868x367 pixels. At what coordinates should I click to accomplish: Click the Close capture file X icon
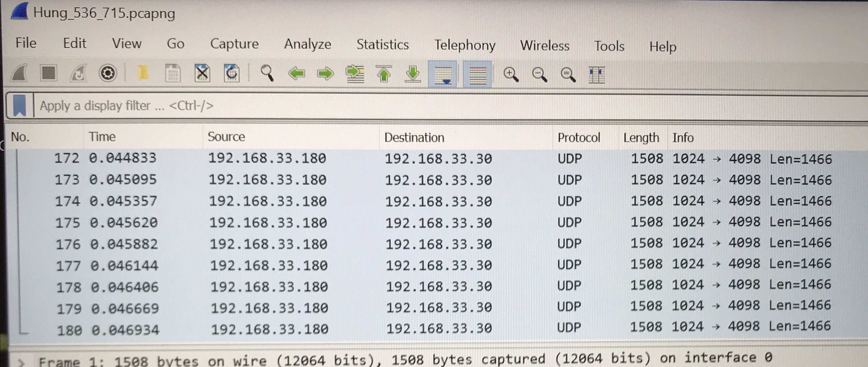[x=202, y=73]
